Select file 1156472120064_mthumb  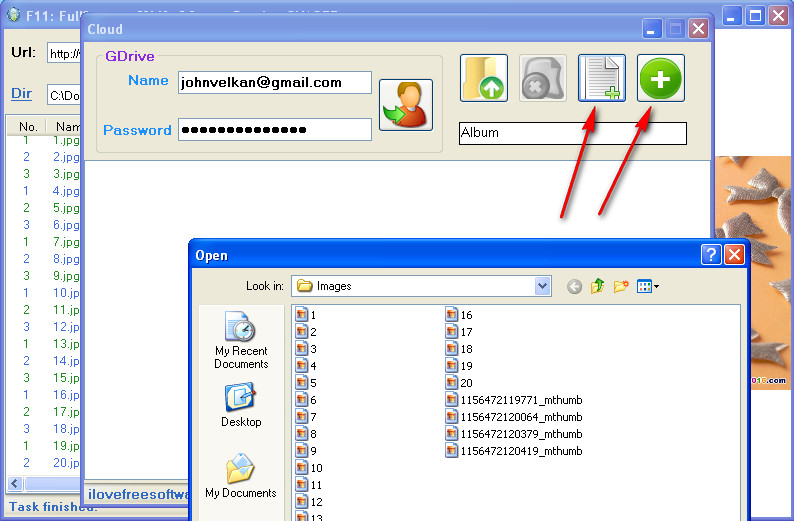click(514, 417)
